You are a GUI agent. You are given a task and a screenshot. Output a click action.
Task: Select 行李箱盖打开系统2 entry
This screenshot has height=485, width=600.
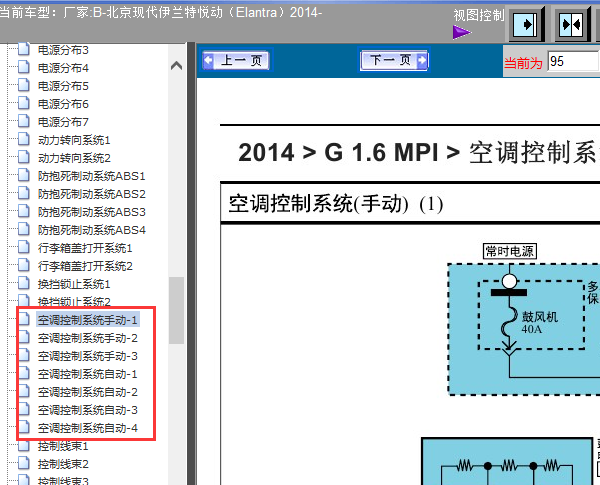(85, 266)
